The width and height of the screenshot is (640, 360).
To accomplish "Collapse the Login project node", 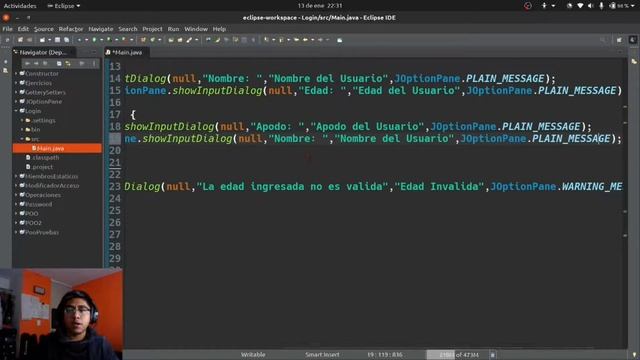I will 16,111.
